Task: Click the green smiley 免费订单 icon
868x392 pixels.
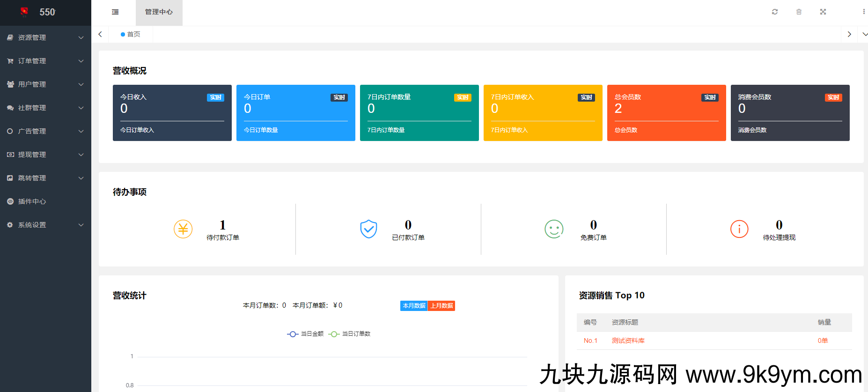Action: (554, 229)
